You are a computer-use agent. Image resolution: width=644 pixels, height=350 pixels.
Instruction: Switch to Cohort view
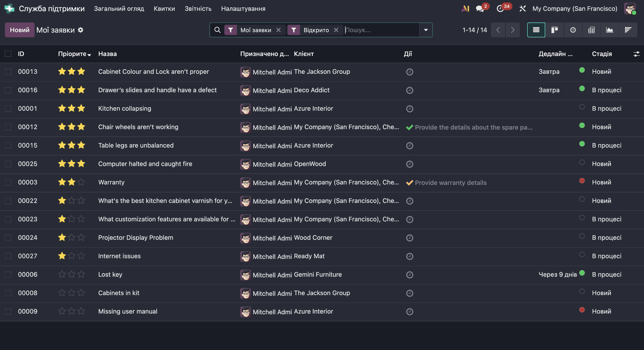628,30
